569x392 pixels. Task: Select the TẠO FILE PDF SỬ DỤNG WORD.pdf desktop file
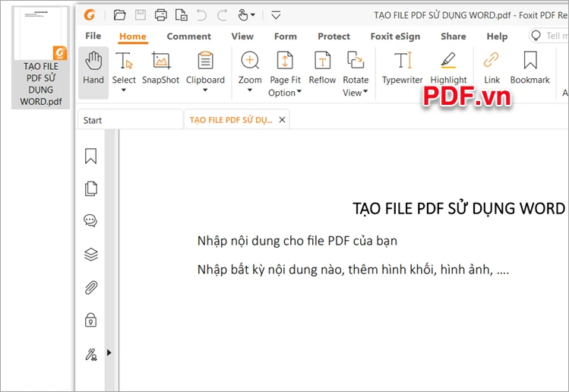click(x=41, y=58)
